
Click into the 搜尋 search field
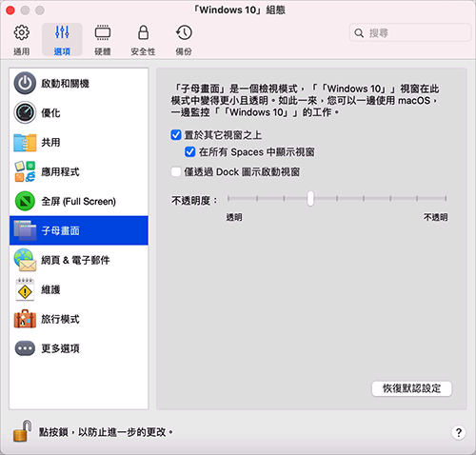point(410,32)
